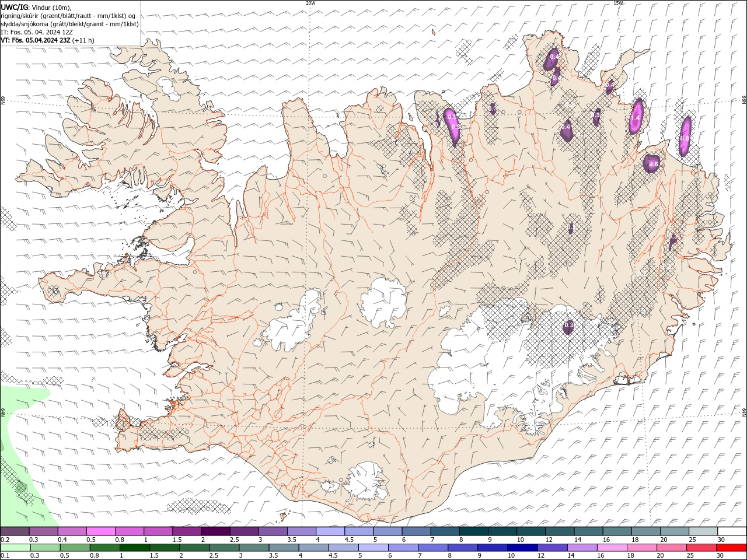Click the '0.1' label on the rain legend
Screen dimensions: 747x560
[x=5, y=556]
